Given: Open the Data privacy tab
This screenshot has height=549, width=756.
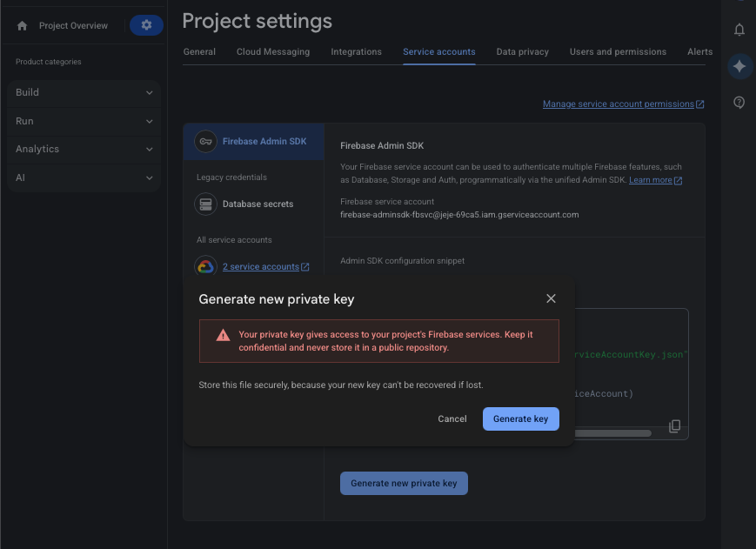Looking at the screenshot, I should point(522,51).
